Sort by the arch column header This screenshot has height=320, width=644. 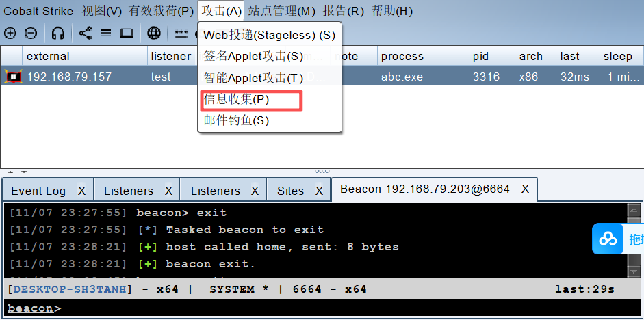click(x=536, y=56)
